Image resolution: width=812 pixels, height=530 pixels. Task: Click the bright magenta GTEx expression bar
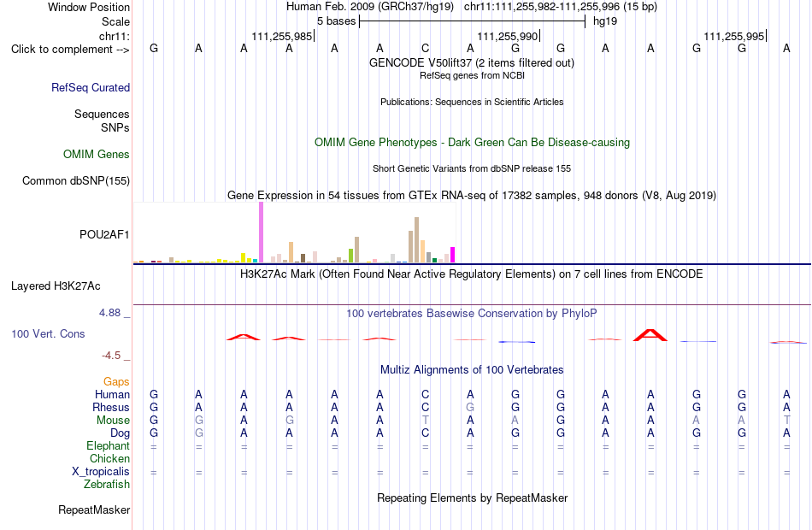[453, 255]
